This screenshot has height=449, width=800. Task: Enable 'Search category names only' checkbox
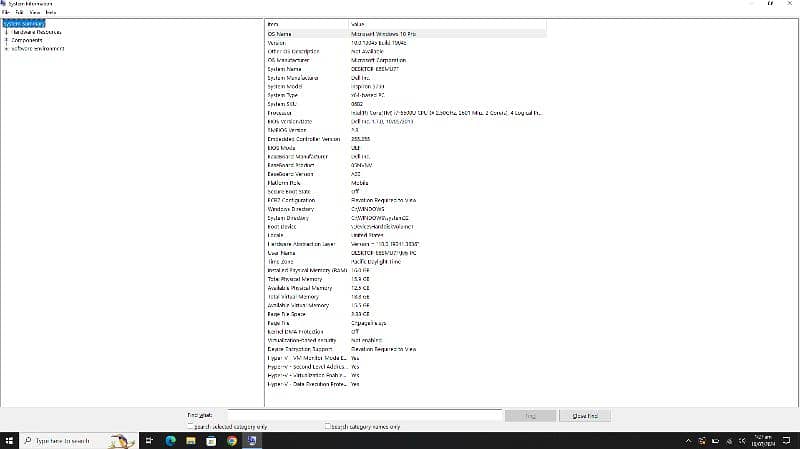327,426
